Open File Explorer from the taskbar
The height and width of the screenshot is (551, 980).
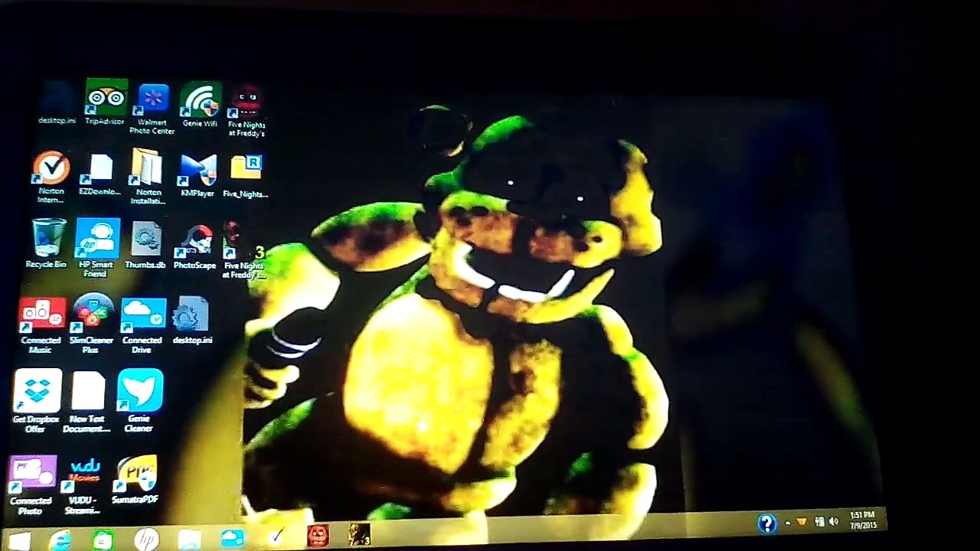(x=190, y=539)
